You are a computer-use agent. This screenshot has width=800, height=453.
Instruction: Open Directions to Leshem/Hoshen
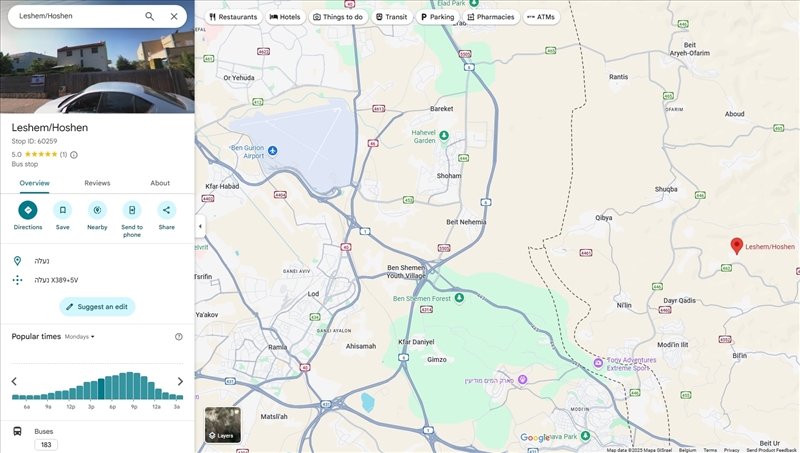pyautogui.click(x=28, y=210)
